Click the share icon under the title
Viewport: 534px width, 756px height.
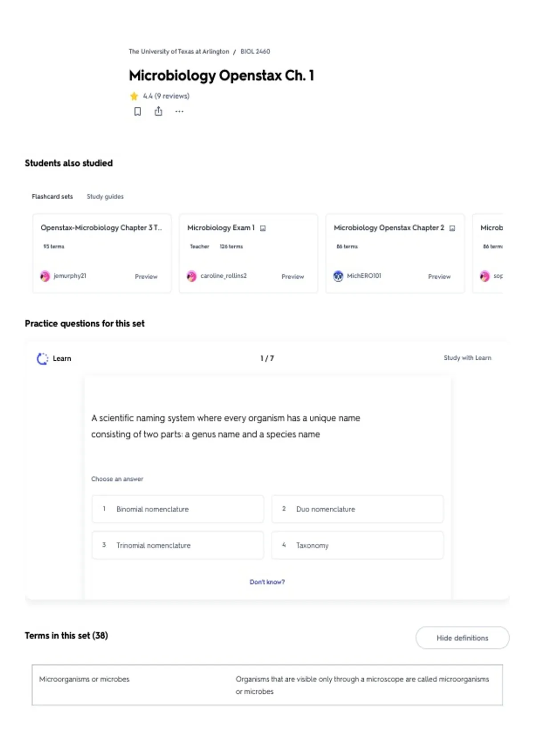point(158,111)
